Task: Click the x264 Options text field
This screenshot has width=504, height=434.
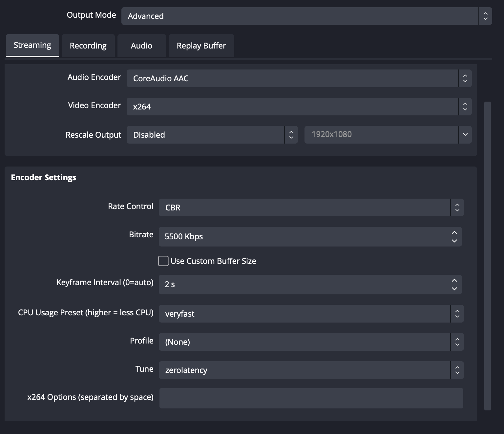Action: pyautogui.click(x=311, y=398)
